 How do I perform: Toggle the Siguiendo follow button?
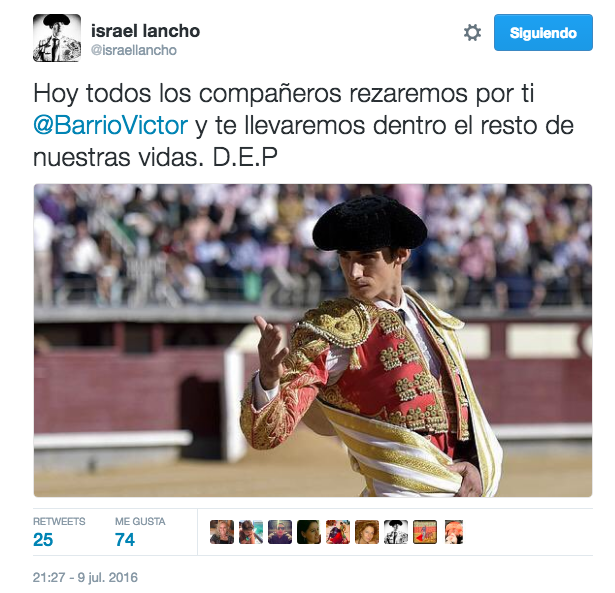tap(543, 33)
